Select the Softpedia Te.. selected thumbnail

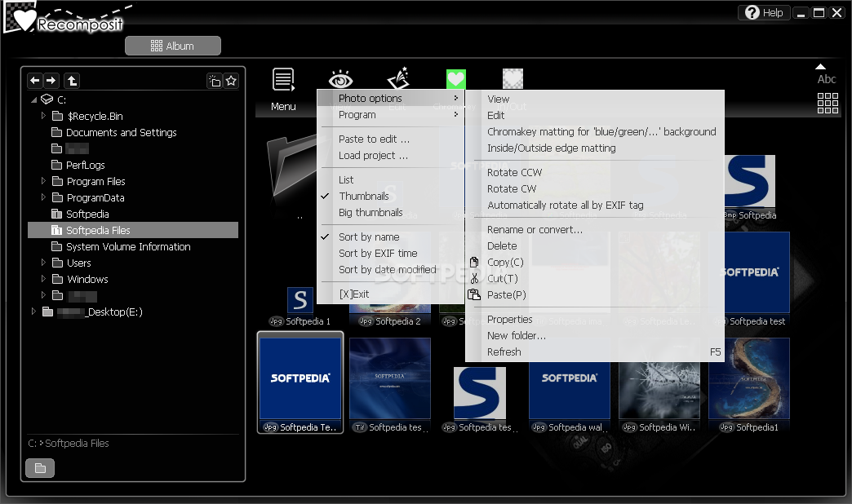point(300,382)
